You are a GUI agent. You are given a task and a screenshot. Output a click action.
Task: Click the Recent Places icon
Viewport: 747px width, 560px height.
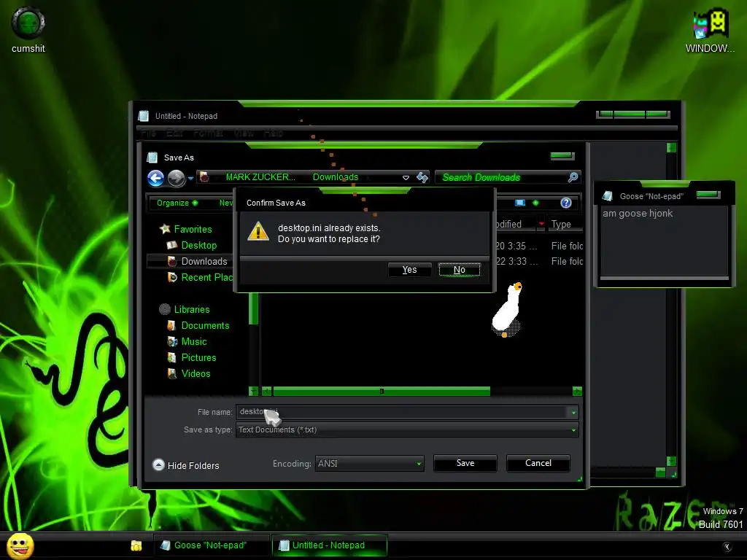coord(172,277)
